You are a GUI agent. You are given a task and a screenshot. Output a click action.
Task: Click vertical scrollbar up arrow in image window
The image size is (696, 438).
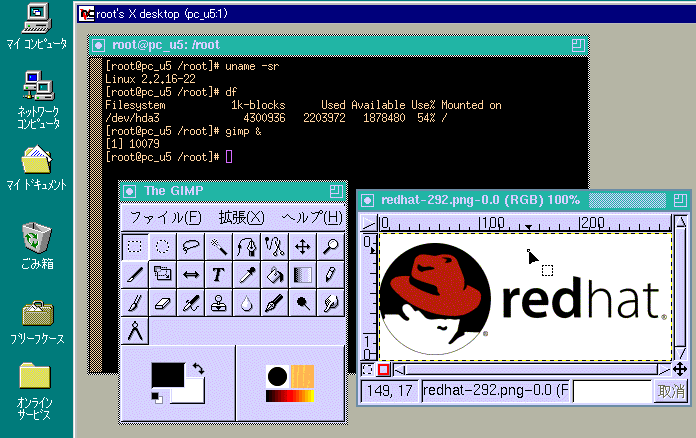coord(680,221)
